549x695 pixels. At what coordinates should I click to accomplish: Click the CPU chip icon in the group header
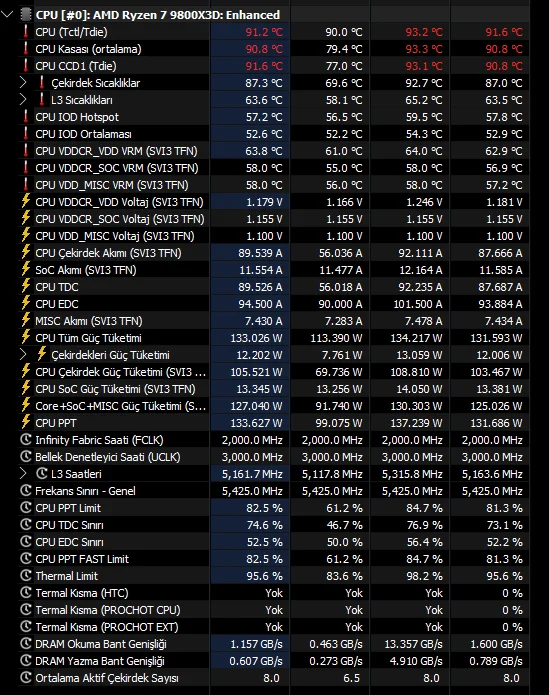click(26, 14)
